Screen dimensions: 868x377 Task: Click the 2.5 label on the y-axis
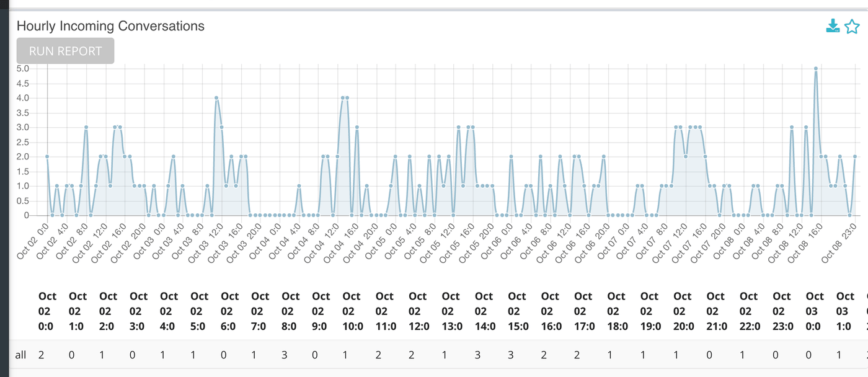tap(22, 142)
